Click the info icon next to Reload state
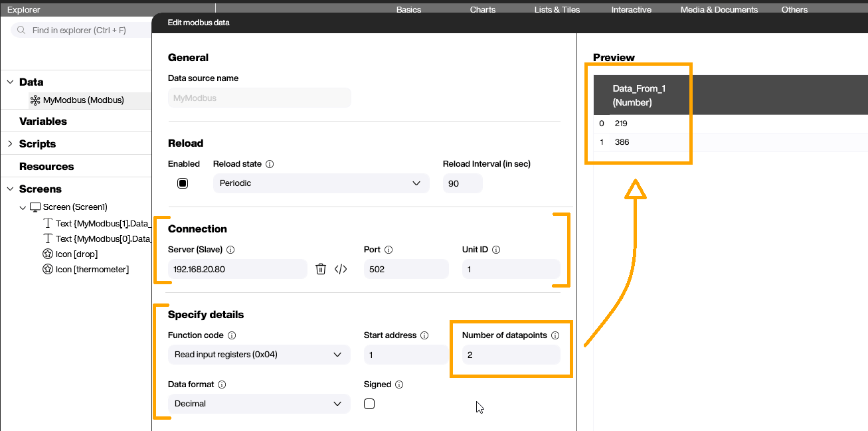The height and width of the screenshot is (431, 868). [x=270, y=164]
